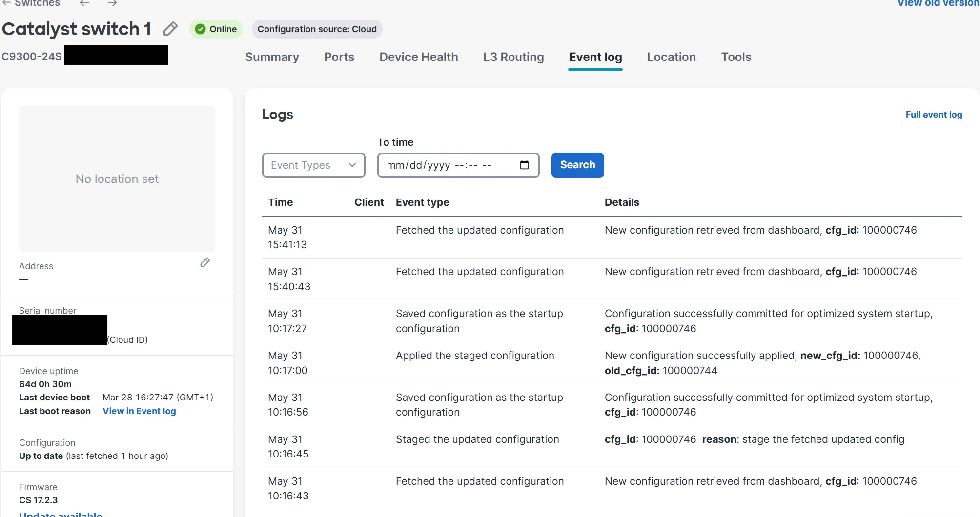Image resolution: width=980 pixels, height=517 pixels.
Task: Click the Details column header
Action: [622, 202]
